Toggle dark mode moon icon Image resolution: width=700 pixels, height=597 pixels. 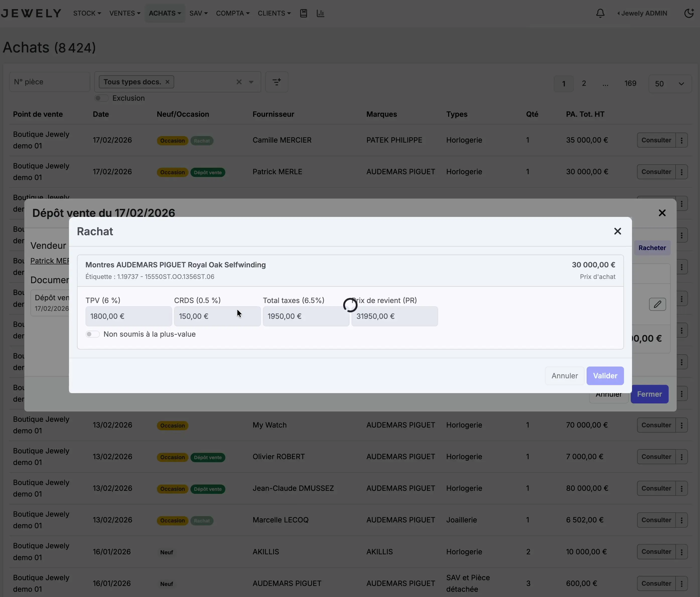[688, 13]
